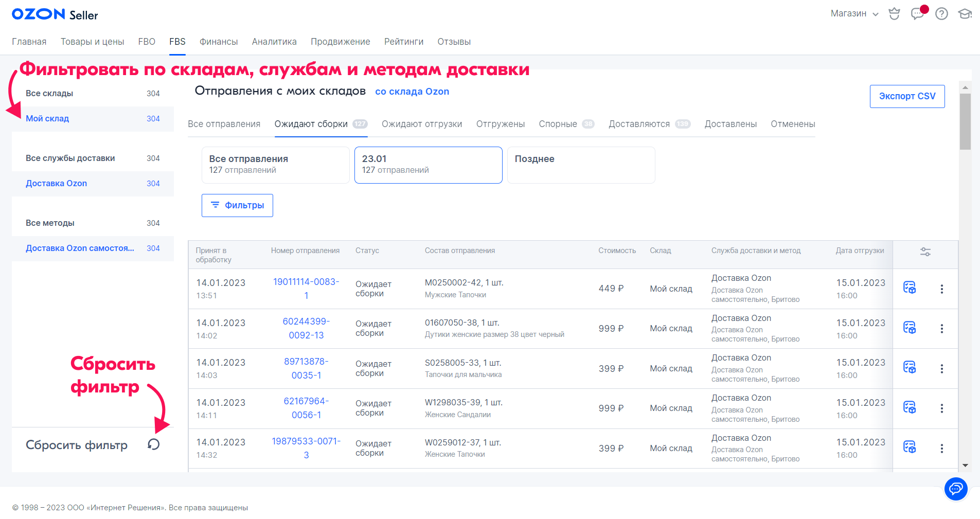The image size is (980, 519).
Task: Open the со склада Ozon link
Action: (x=412, y=92)
